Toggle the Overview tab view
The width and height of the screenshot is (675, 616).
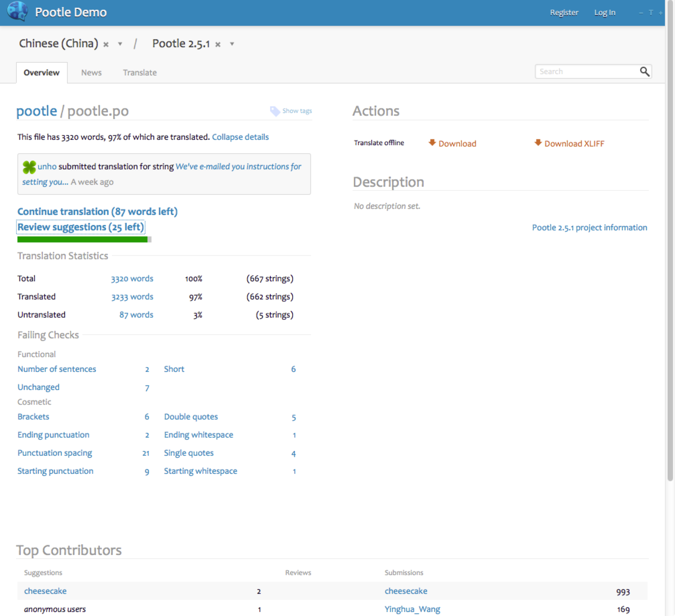[x=41, y=72]
